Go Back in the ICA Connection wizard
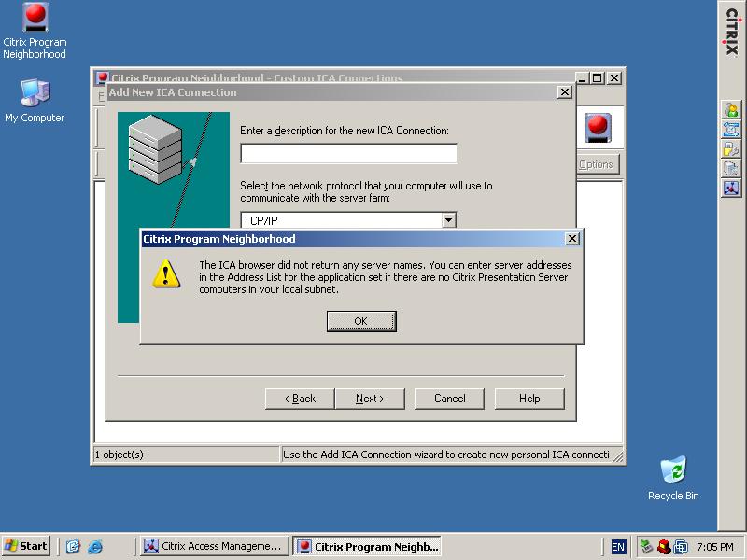 (x=300, y=399)
